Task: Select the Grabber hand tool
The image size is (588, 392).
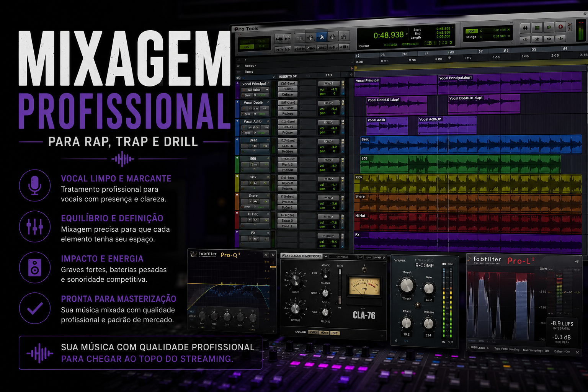Action: [x=333, y=36]
